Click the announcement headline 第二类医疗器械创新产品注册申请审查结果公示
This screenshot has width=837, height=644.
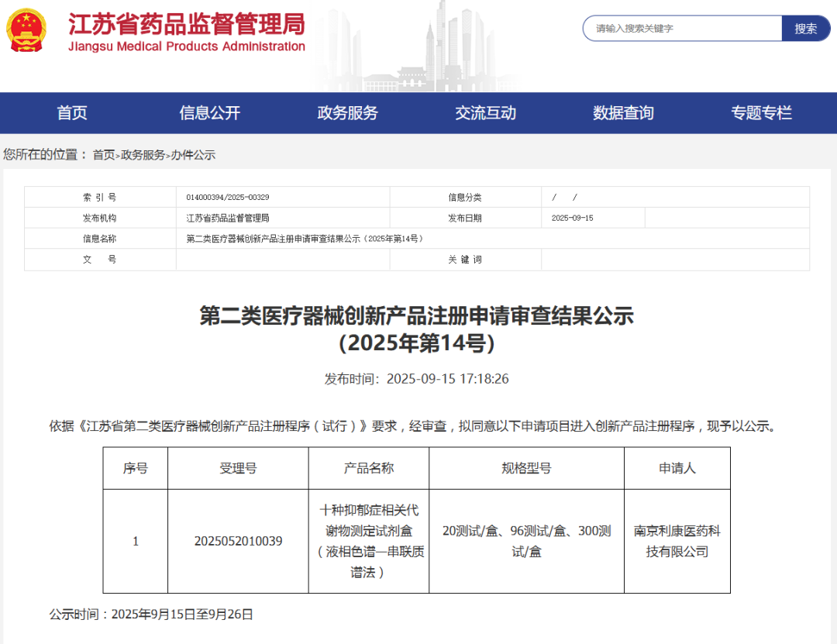coord(417,316)
